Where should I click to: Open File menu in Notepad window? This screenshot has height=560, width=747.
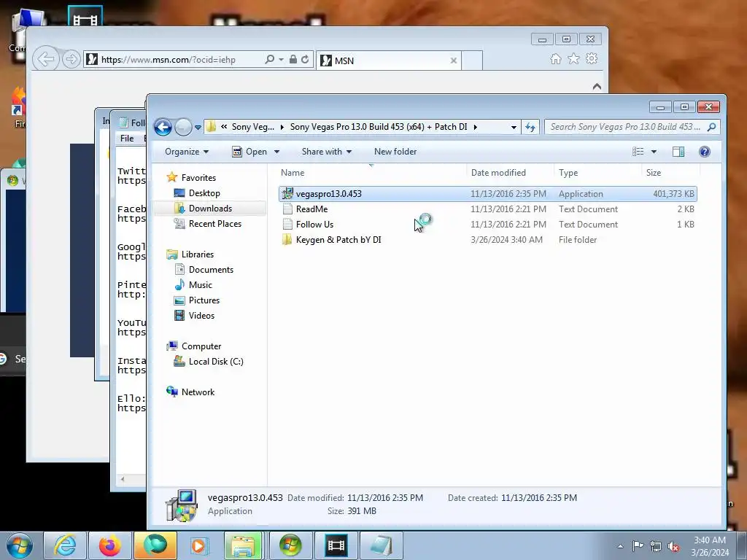coord(127,139)
